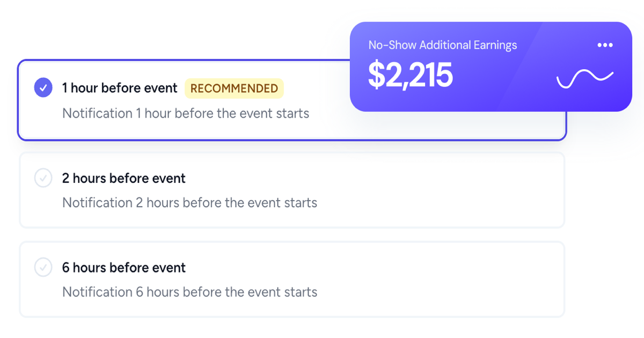The image size is (644, 338).
Task: Click the wave trend icon on earnings card
Action: (584, 79)
